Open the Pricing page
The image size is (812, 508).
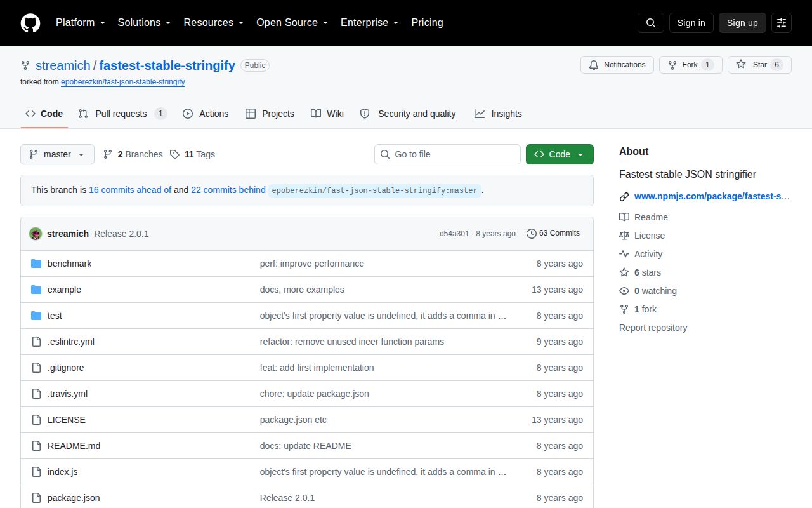point(427,23)
